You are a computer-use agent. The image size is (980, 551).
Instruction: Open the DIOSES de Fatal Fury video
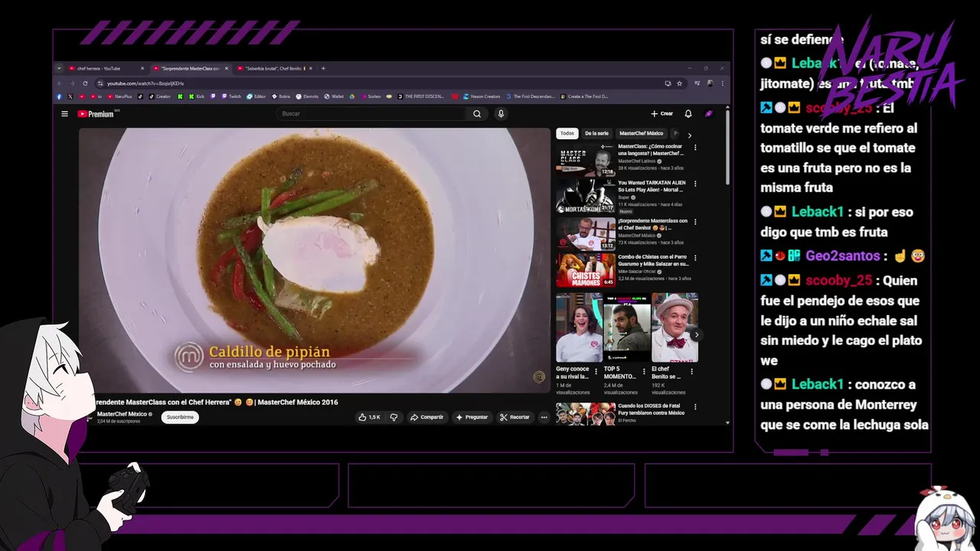click(x=586, y=413)
